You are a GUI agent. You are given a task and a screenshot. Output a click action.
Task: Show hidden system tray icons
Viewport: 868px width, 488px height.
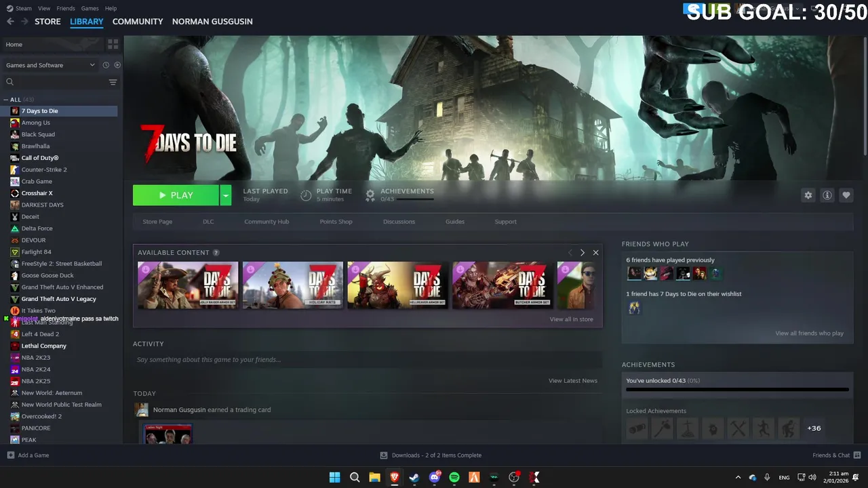(x=738, y=477)
